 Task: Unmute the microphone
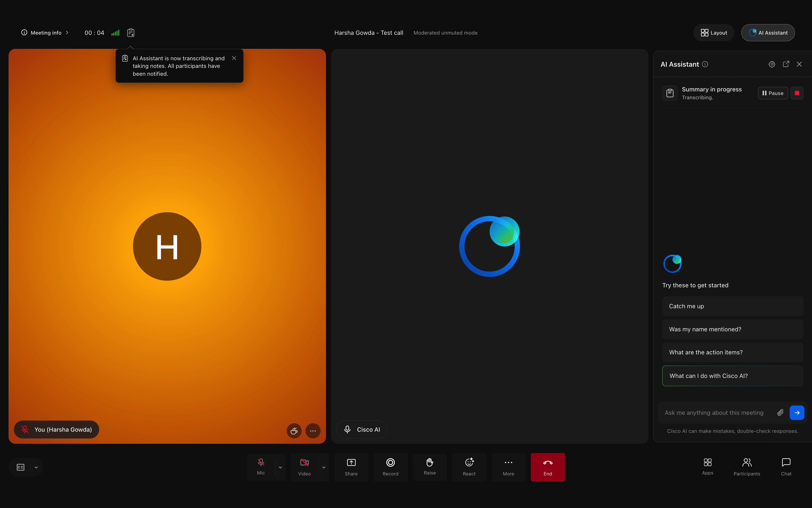click(x=261, y=467)
